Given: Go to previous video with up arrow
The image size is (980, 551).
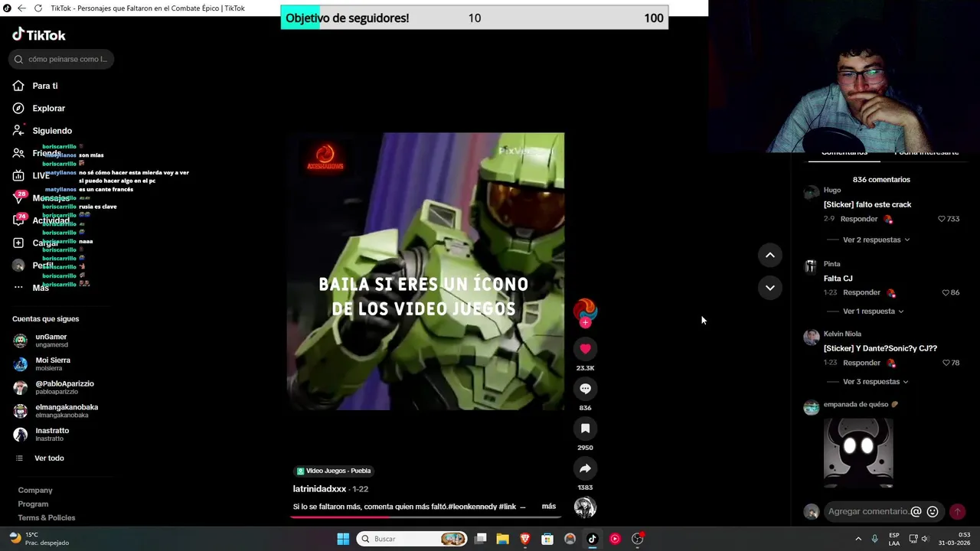Looking at the screenshot, I should pos(770,255).
